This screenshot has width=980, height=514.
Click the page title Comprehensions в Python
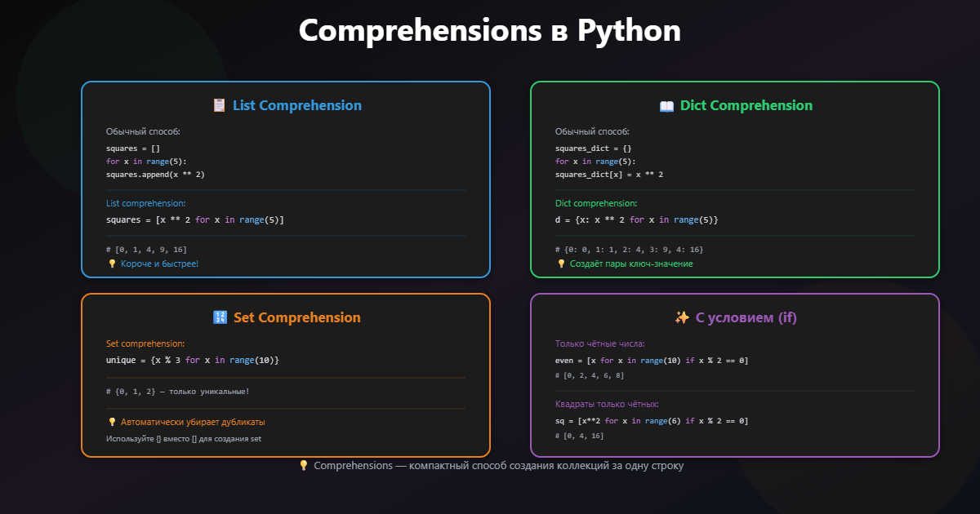point(490,30)
